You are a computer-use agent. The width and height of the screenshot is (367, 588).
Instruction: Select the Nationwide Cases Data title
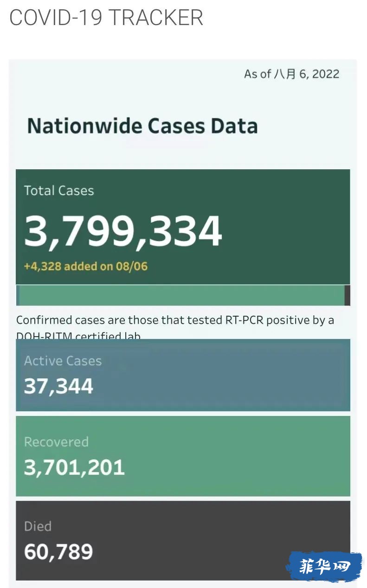[x=142, y=126]
